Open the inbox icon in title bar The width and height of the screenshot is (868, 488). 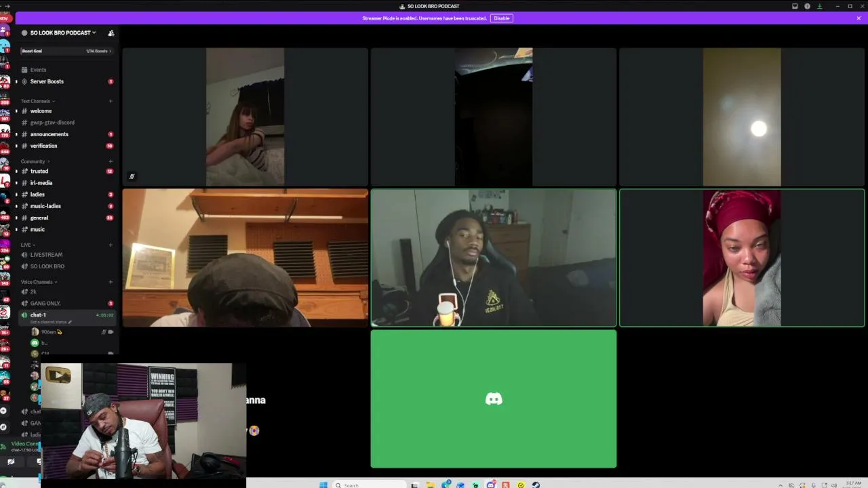pos(795,6)
